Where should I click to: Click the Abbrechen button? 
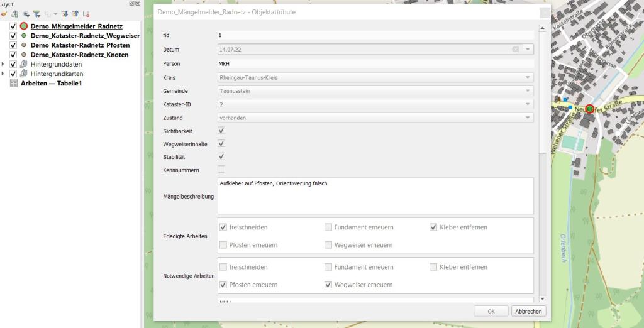(528, 311)
